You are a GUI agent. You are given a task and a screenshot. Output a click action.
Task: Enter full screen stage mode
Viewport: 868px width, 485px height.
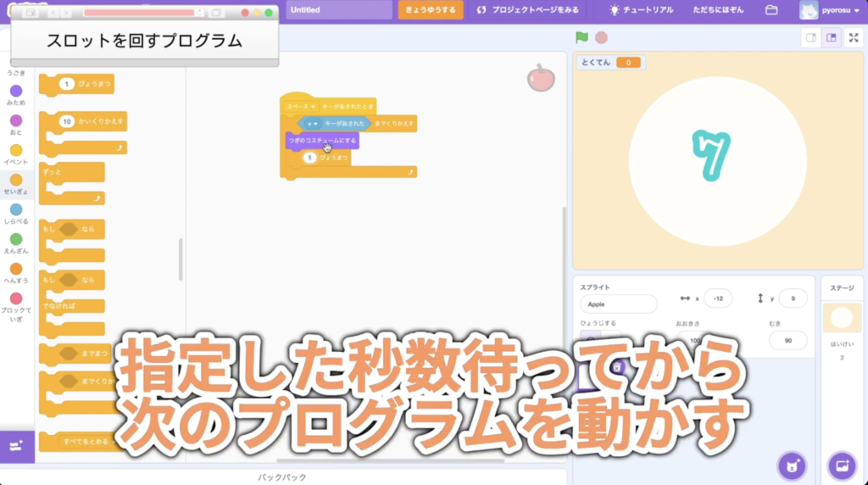point(854,37)
